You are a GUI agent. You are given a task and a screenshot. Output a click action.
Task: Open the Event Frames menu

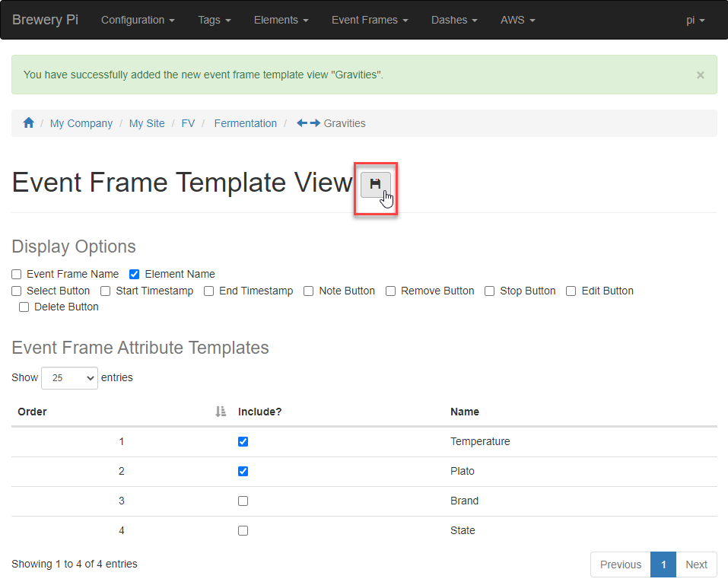(x=370, y=20)
